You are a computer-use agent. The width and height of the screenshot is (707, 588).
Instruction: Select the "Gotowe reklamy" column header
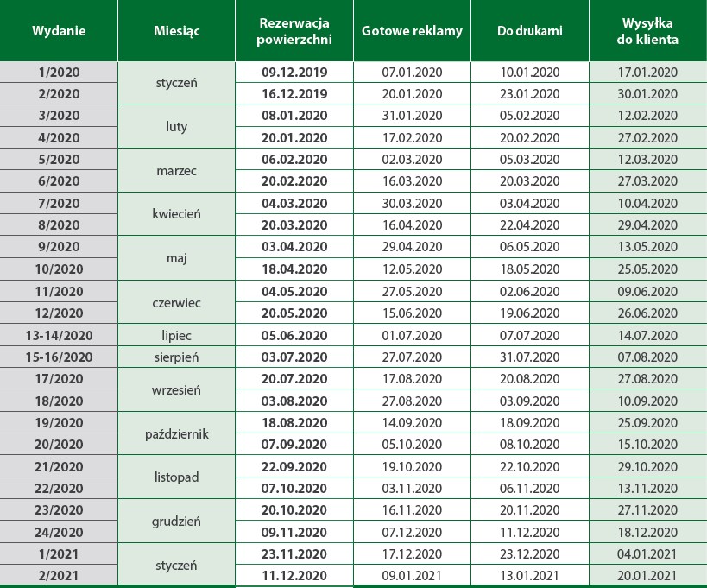(412, 31)
